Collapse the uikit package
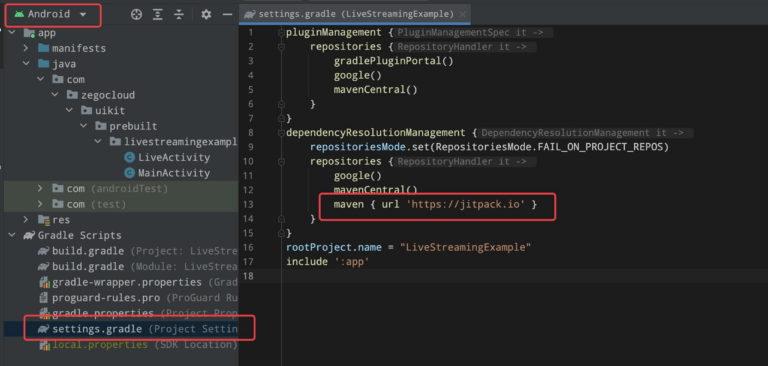Screen dimensions: 768x366 69,111
